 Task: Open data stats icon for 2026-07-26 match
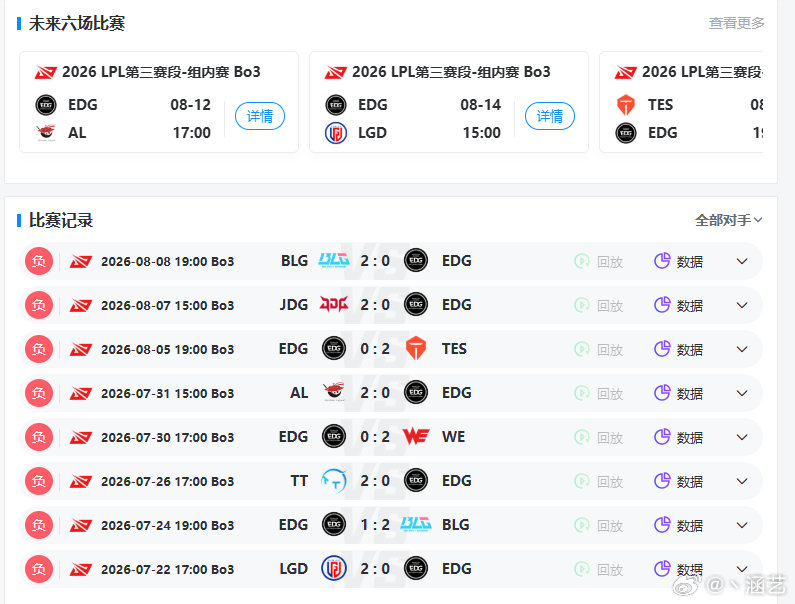pyautogui.click(x=662, y=481)
